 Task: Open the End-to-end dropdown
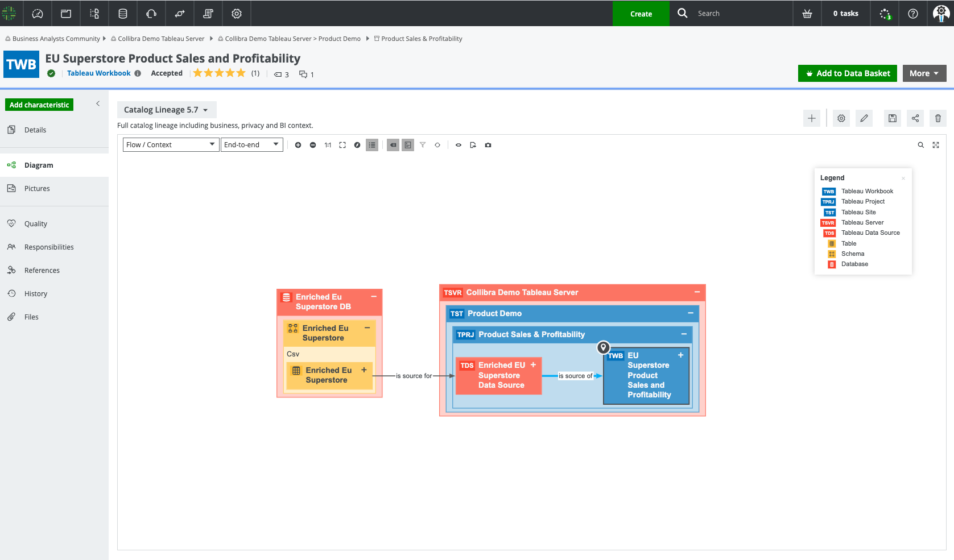coord(251,145)
